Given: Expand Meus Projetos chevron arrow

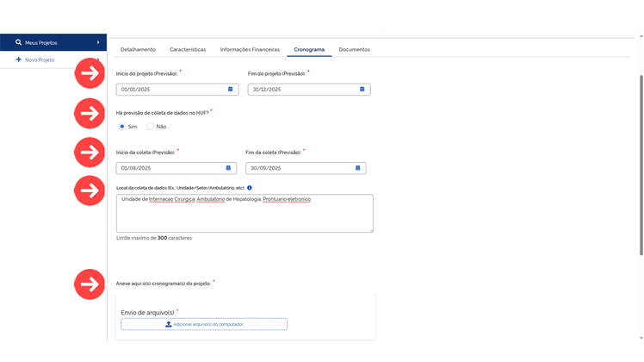Looking at the screenshot, I should click(98, 42).
